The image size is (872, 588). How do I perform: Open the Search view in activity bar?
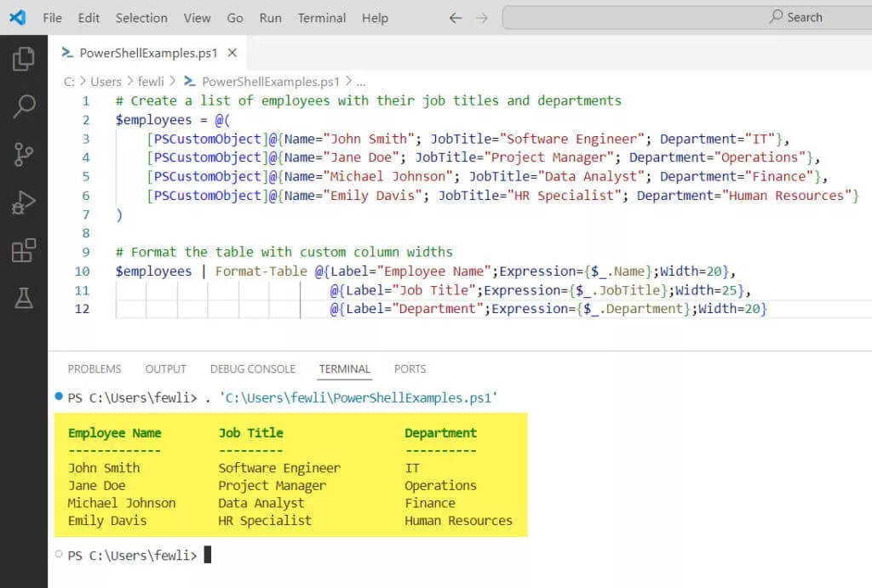[24, 106]
